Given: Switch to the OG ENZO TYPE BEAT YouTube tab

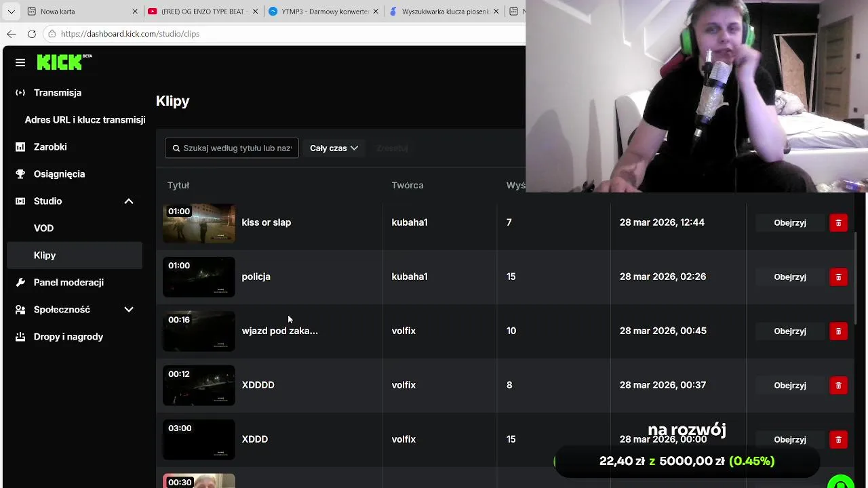Looking at the screenshot, I should pyautogui.click(x=202, y=12).
